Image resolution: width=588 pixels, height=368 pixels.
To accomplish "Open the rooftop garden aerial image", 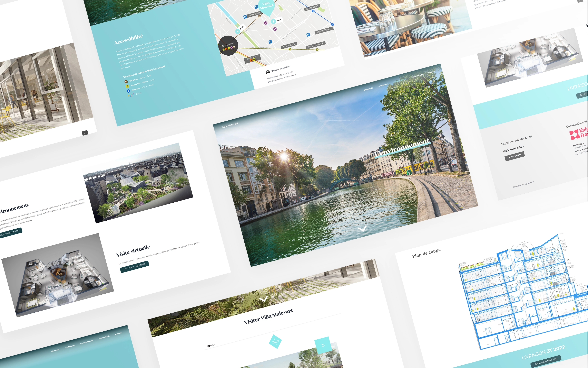I will (138, 183).
